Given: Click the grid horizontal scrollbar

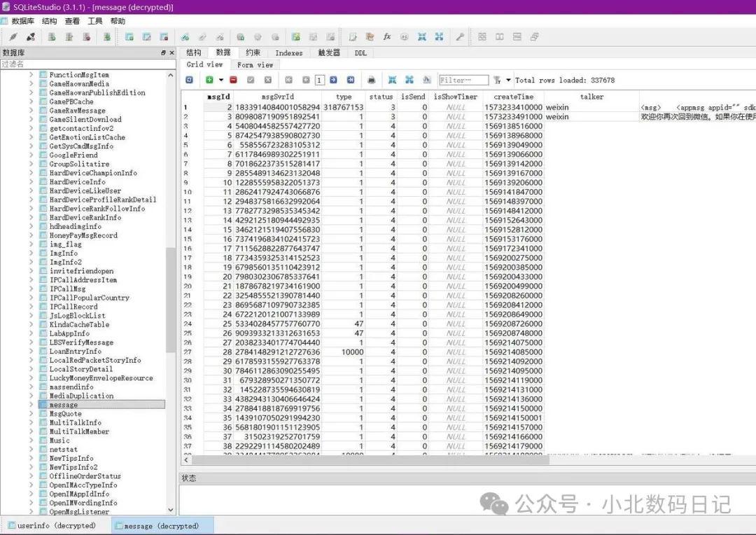Looking at the screenshot, I should pos(370,460).
